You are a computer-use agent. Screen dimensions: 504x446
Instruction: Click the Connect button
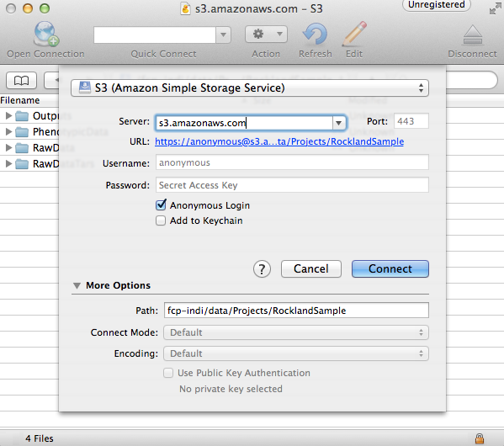point(390,268)
